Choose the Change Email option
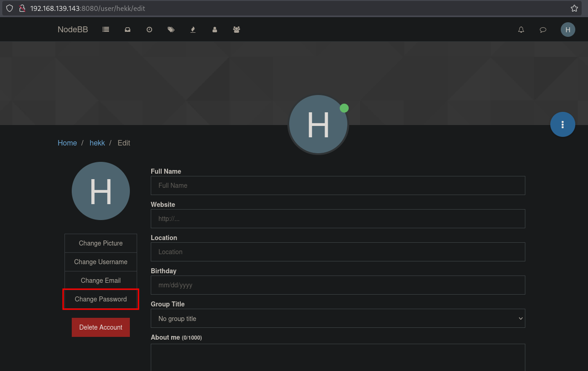This screenshot has height=371, width=588. point(101,281)
